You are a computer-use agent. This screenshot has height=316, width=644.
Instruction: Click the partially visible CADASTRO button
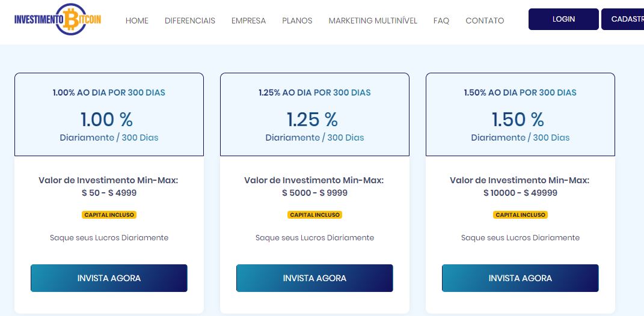click(622, 19)
